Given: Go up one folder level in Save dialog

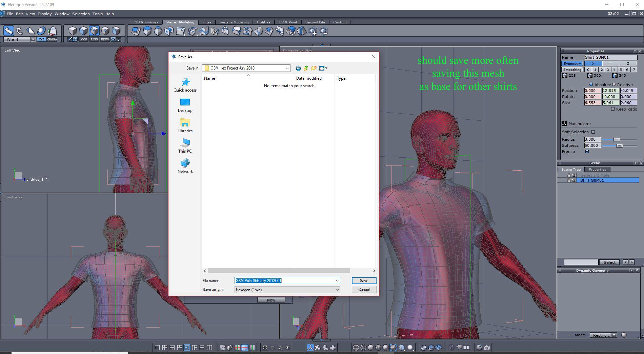Looking at the screenshot, I should pos(306,68).
